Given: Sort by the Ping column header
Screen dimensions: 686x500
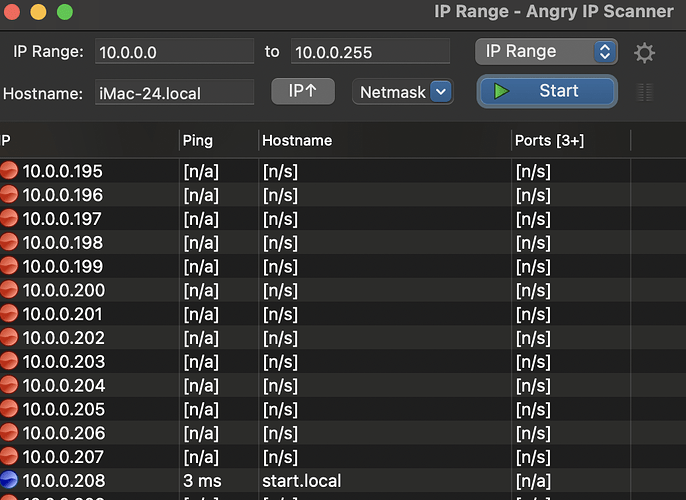Looking at the screenshot, I should pyautogui.click(x=219, y=140).
